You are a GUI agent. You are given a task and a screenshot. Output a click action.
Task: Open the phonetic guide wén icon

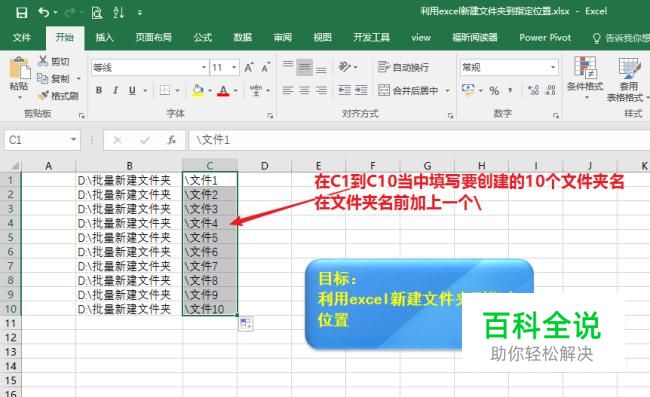(256, 90)
